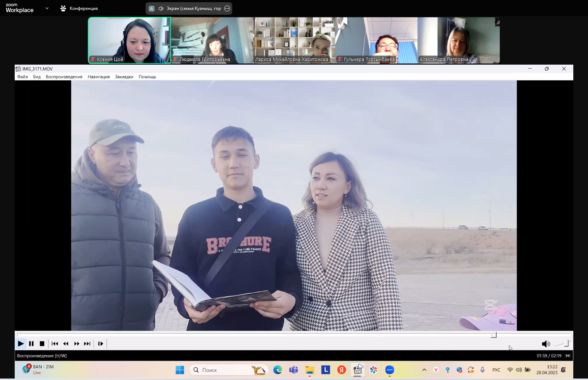Skip to previous file icon
The image size is (588, 380).
pos(55,344)
